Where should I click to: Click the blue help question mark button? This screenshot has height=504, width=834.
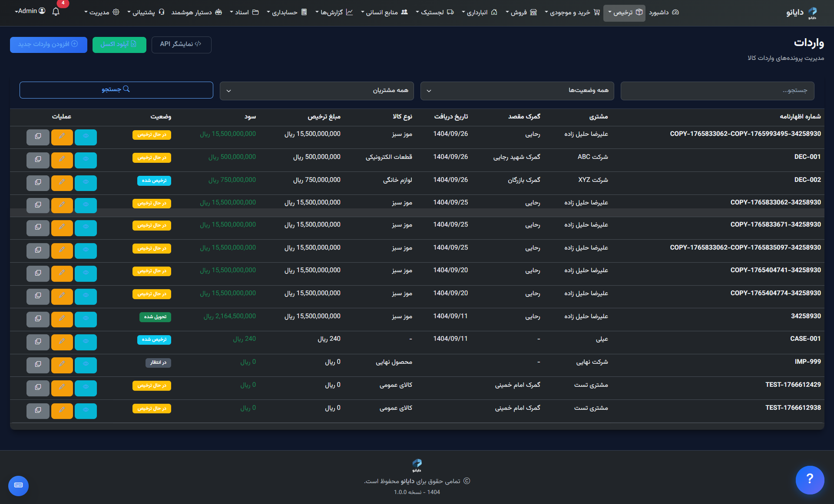pyautogui.click(x=810, y=479)
